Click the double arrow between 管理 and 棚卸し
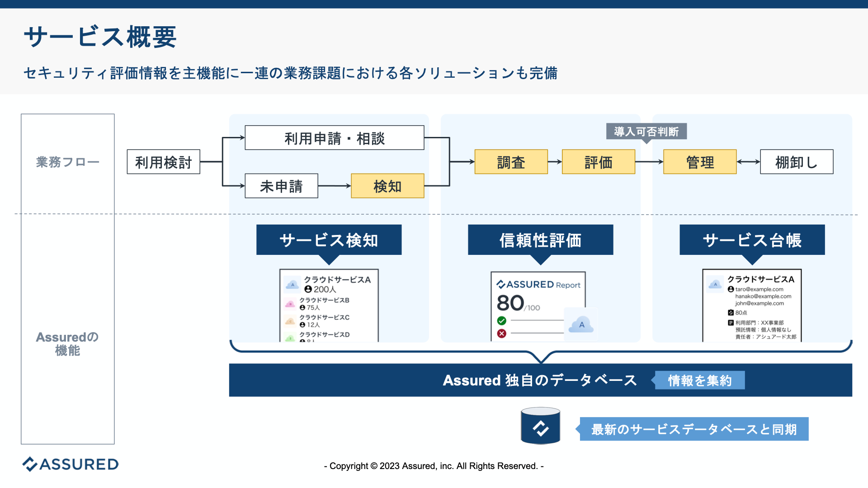Viewport: 868px width, 488px height. (748, 162)
